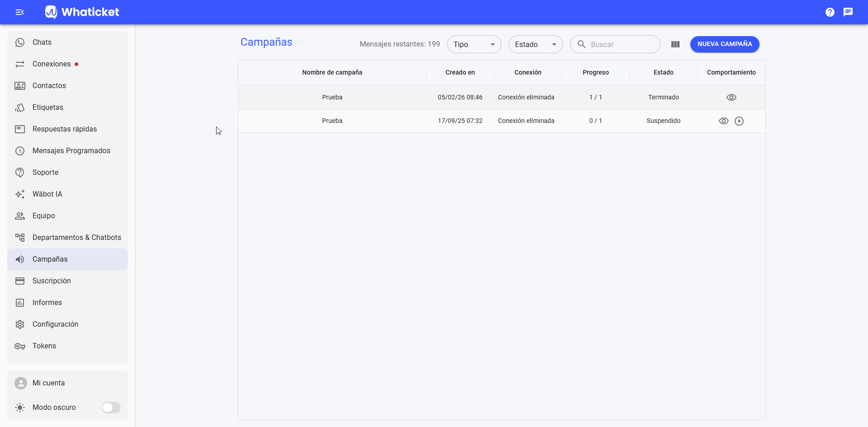Select the Prueba row created 05/02/26 08:46
Screen dimensions: 868x427
(502, 97)
